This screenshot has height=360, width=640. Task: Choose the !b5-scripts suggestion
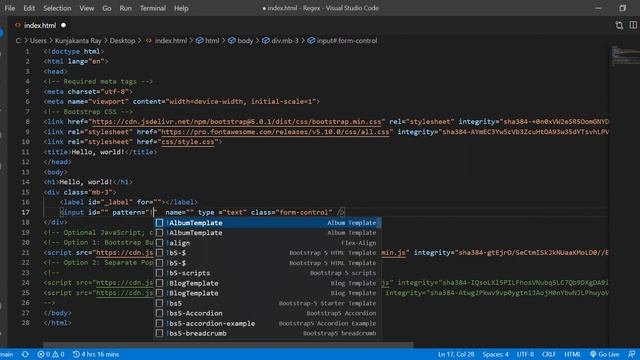(267, 273)
